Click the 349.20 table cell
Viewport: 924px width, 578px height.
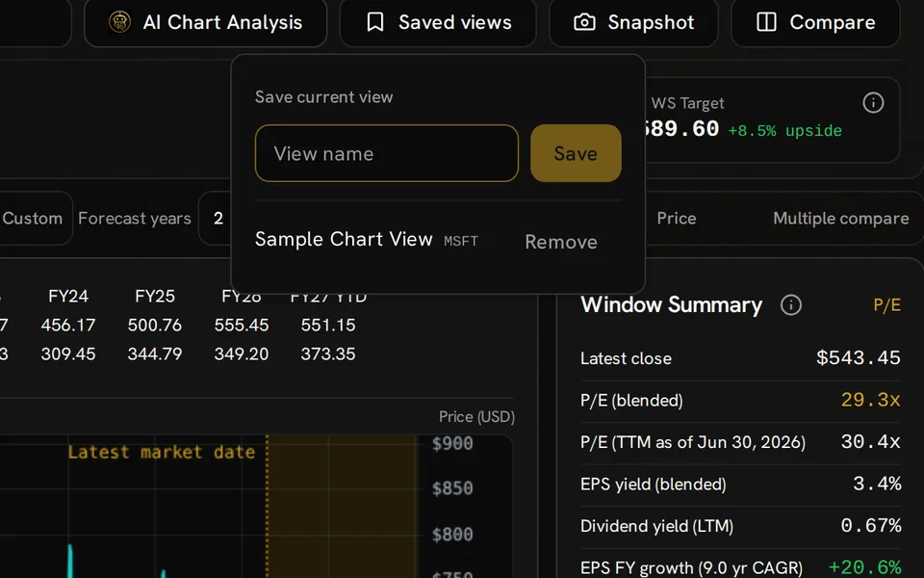(242, 354)
